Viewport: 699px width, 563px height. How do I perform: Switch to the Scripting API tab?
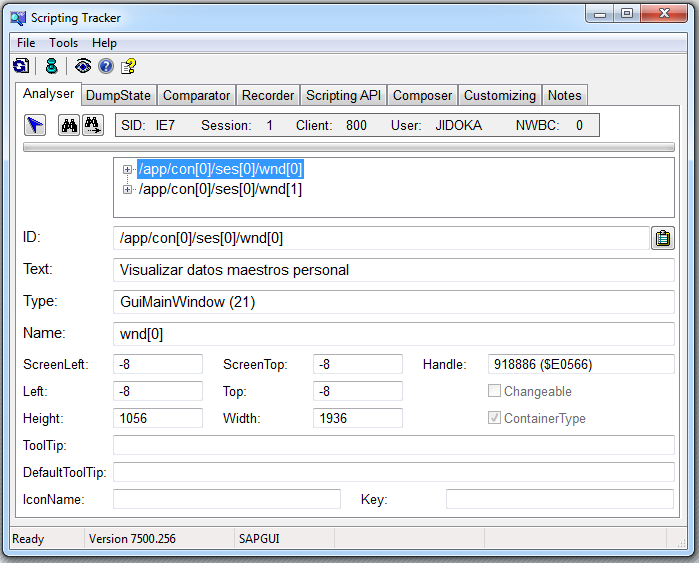(x=344, y=96)
